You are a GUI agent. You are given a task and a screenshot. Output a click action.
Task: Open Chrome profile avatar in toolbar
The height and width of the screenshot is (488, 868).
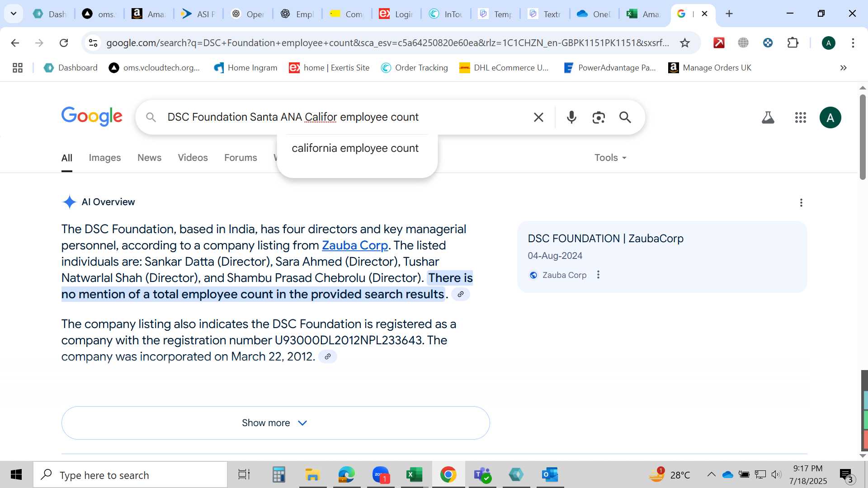pos(829,43)
